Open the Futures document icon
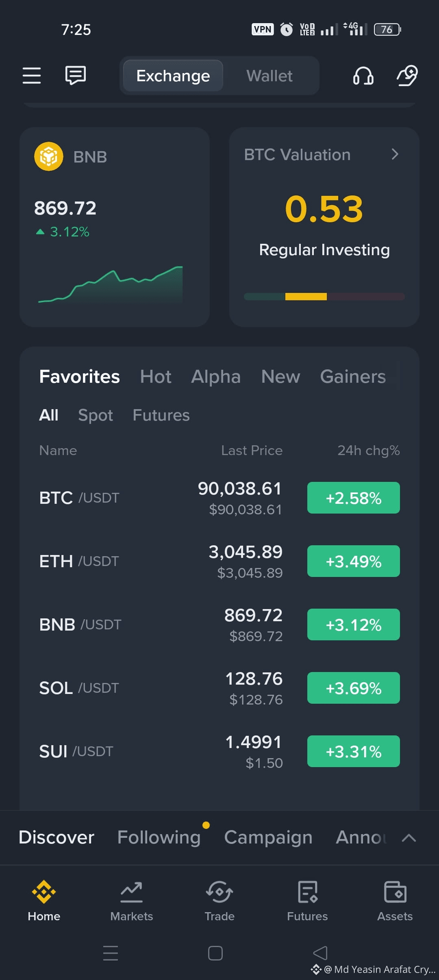The width and height of the screenshot is (439, 980). (307, 892)
